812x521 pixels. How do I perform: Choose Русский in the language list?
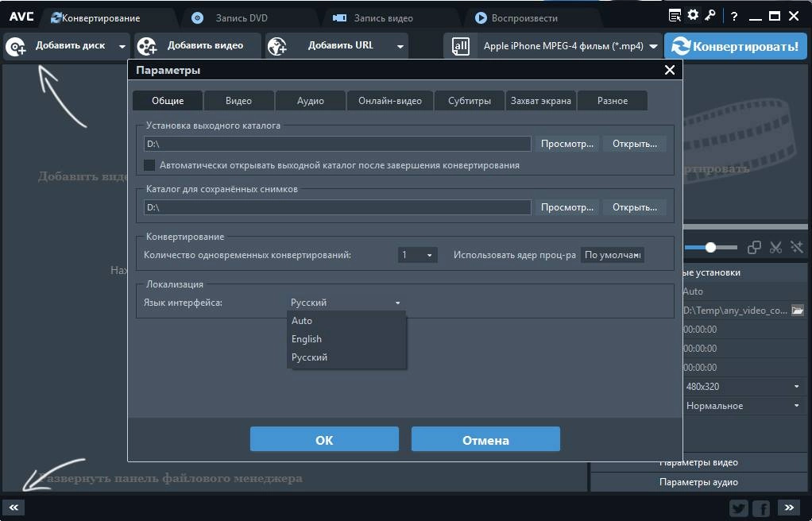coord(346,357)
